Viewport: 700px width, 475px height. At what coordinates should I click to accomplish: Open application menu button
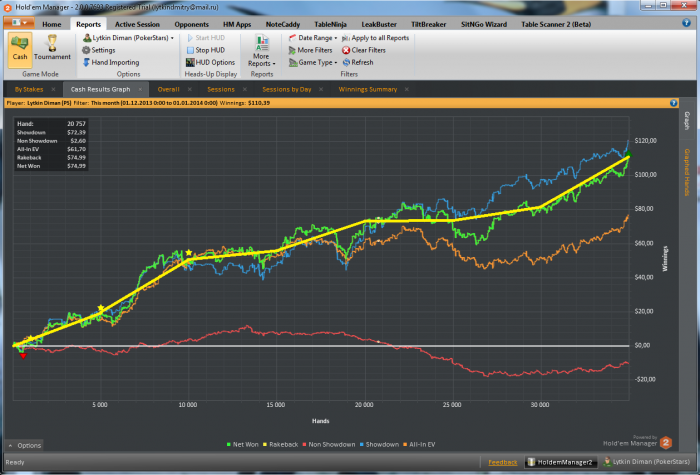(19, 22)
